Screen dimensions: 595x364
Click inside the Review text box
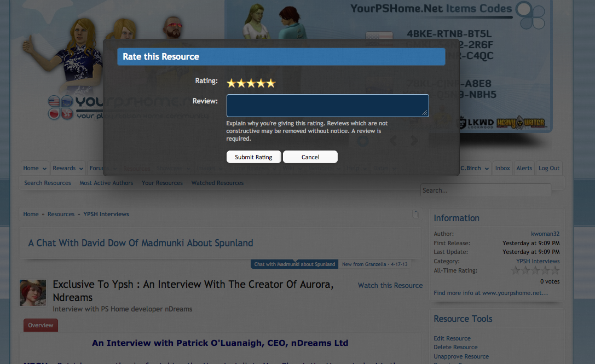tap(327, 106)
